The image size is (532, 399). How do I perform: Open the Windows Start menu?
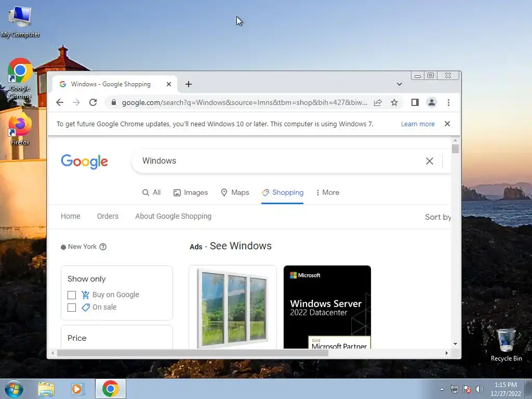click(14, 389)
